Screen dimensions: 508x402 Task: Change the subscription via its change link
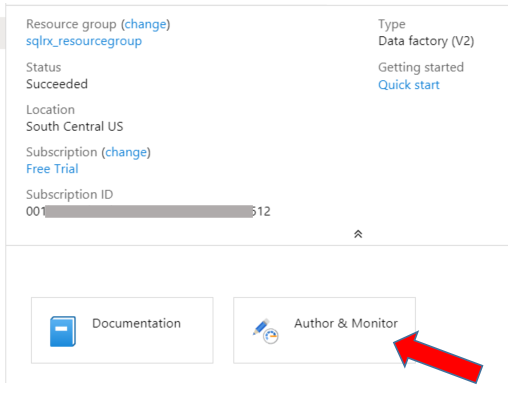click(x=126, y=152)
